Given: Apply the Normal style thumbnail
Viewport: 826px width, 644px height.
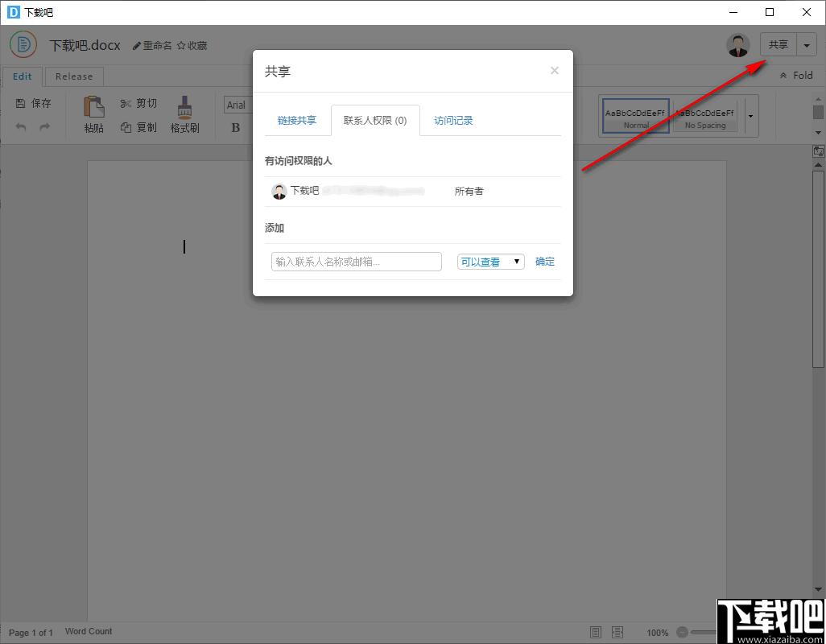Looking at the screenshot, I should (636, 116).
